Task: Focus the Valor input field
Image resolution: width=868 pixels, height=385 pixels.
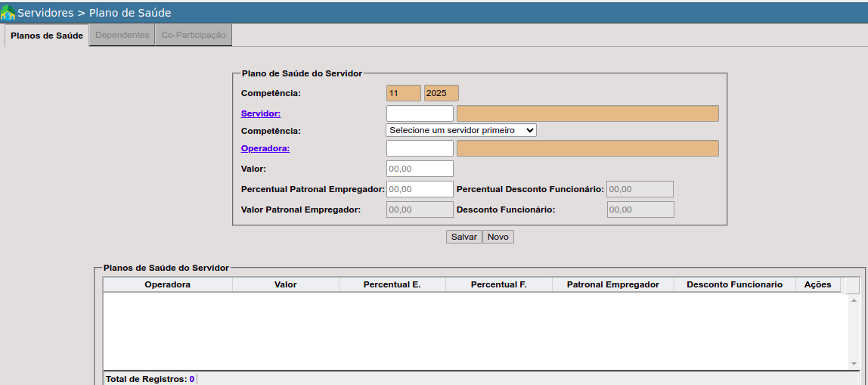Action: point(420,169)
